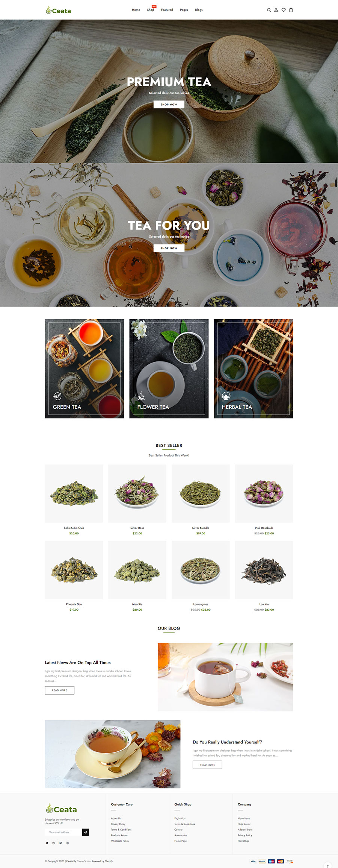The width and height of the screenshot is (338, 868).
Task: Open the search icon in header
Action: 269,10
